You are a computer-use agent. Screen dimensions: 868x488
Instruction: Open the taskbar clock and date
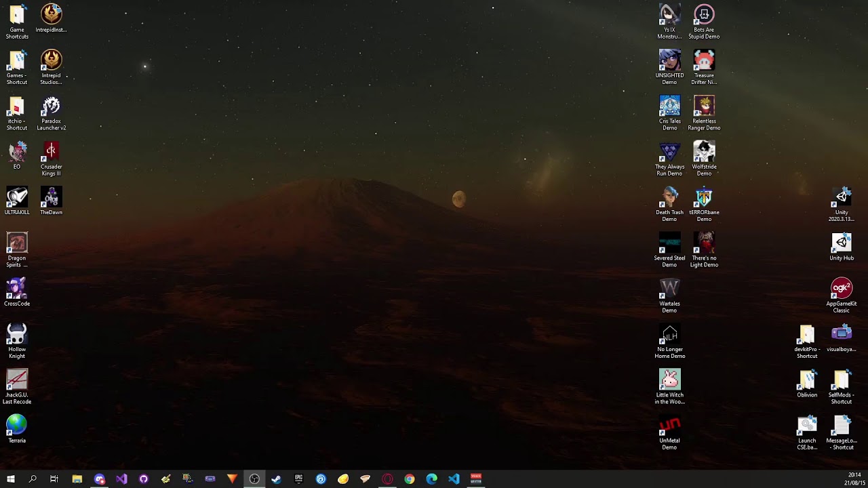click(854, 479)
